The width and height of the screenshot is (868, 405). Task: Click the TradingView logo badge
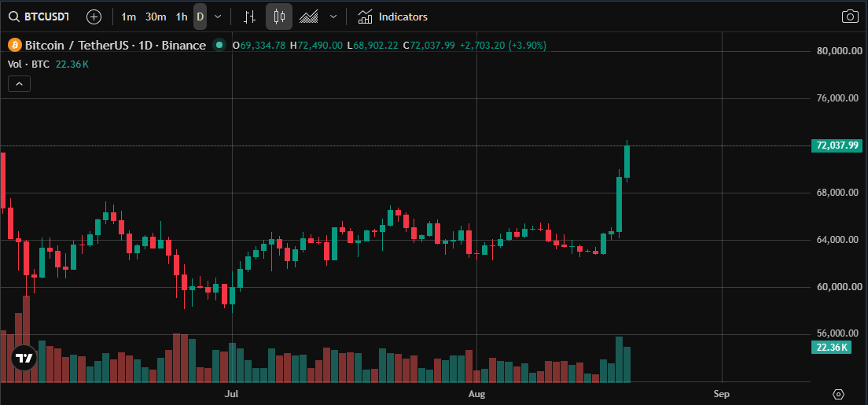pyautogui.click(x=24, y=359)
